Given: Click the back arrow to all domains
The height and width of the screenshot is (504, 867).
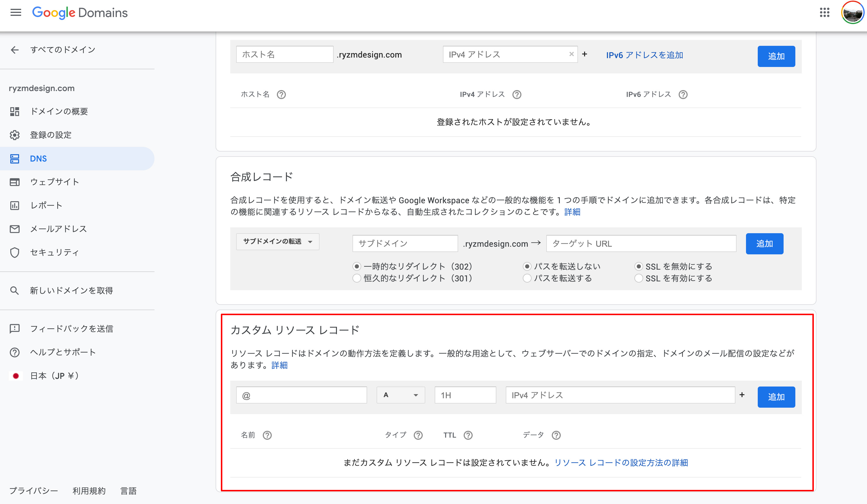Looking at the screenshot, I should click(x=14, y=50).
